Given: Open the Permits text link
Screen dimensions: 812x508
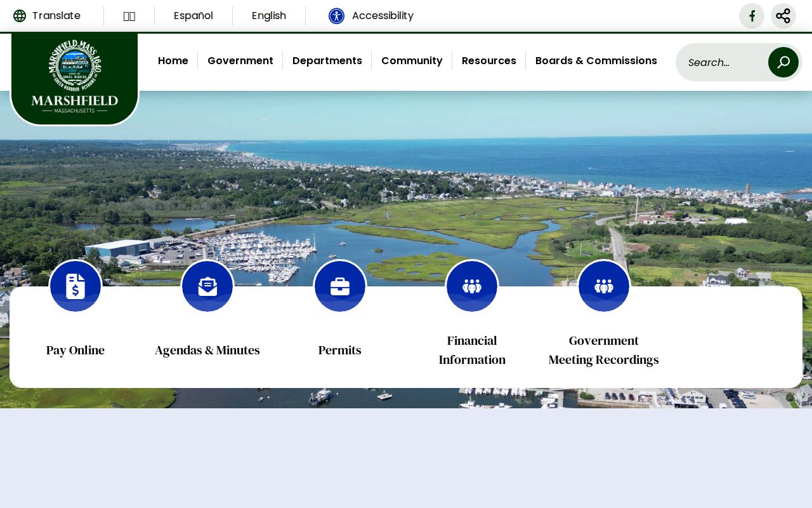Looking at the screenshot, I should (340, 350).
